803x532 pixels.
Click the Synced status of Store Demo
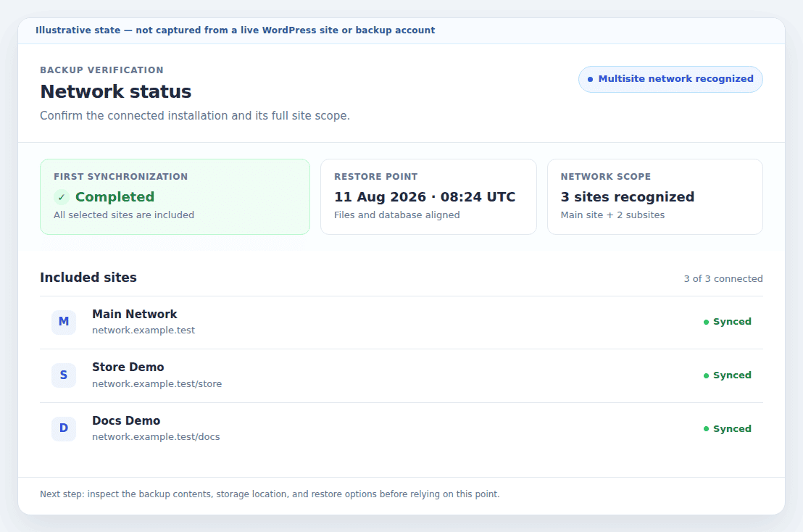(x=727, y=375)
